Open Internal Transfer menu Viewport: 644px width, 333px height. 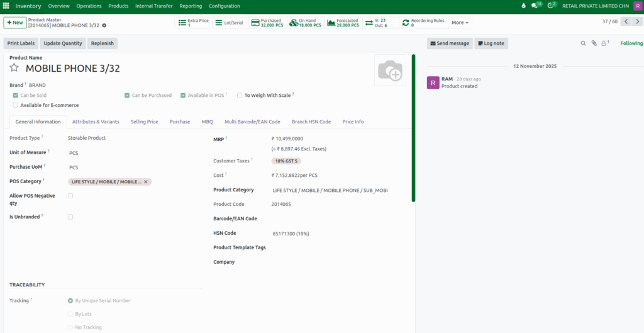pyautogui.click(x=154, y=6)
